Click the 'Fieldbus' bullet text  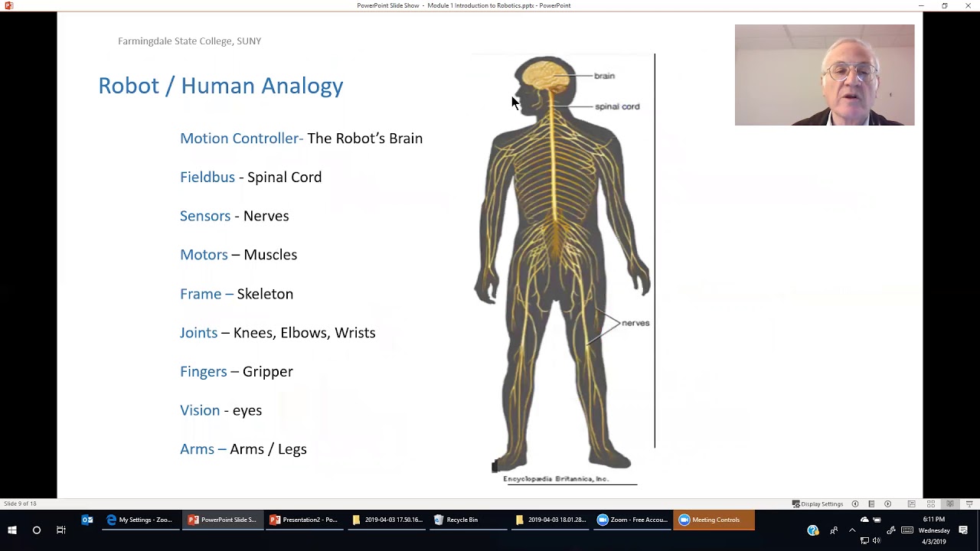click(207, 177)
